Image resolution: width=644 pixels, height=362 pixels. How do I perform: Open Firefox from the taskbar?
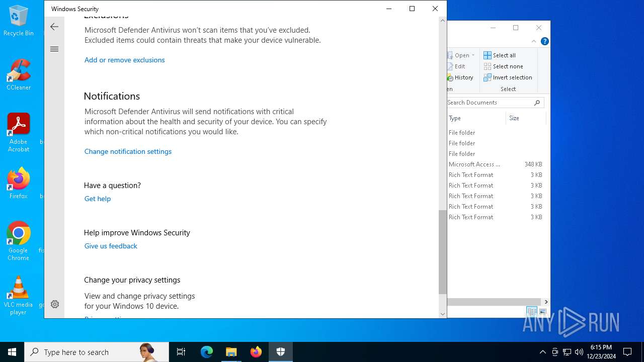[x=256, y=352]
